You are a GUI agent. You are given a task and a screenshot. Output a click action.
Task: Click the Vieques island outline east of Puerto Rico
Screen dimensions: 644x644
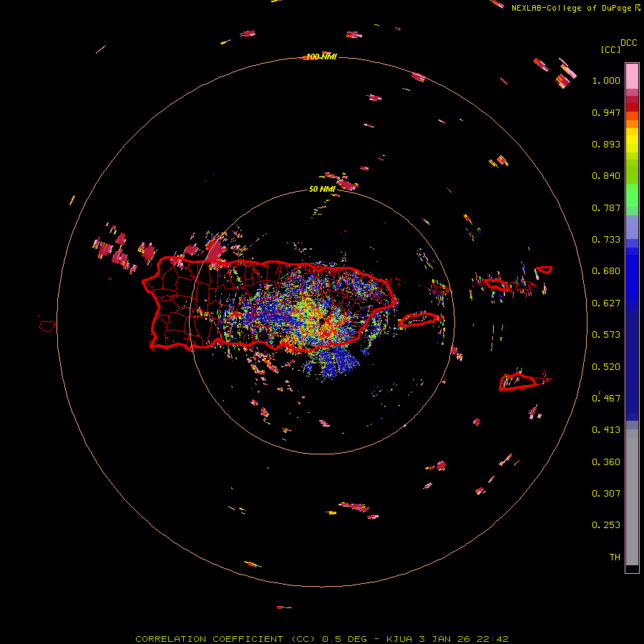(x=419, y=319)
